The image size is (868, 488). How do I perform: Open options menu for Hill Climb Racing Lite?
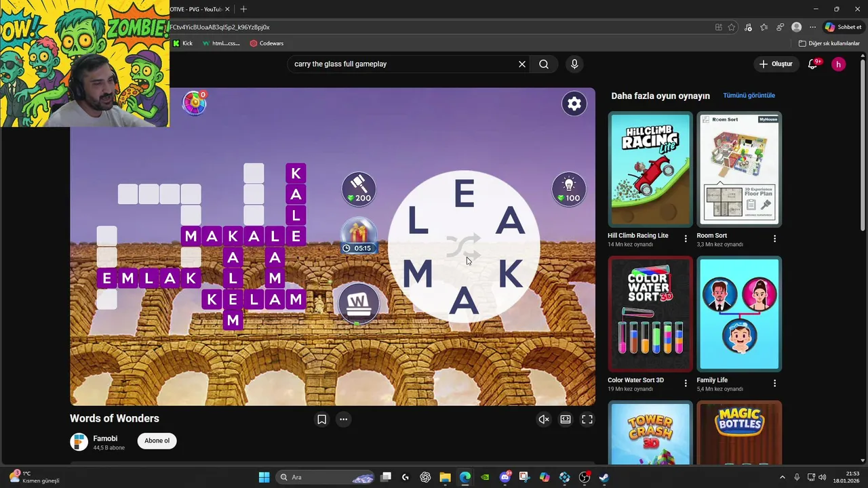click(x=686, y=239)
